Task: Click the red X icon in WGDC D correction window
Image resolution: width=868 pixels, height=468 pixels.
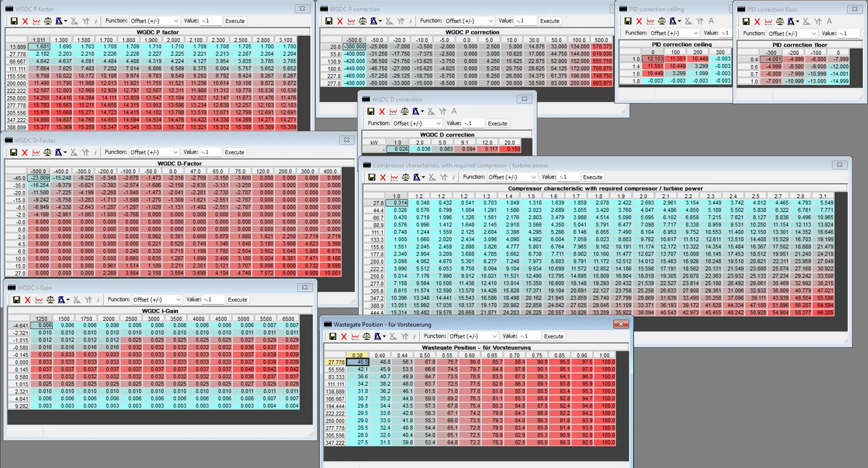Action: [x=382, y=112]
